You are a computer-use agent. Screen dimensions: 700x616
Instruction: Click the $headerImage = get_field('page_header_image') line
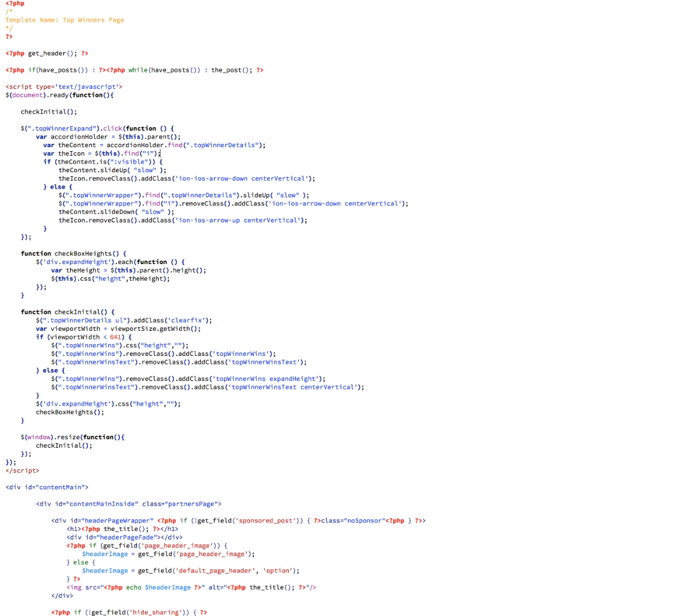point(168,554)
